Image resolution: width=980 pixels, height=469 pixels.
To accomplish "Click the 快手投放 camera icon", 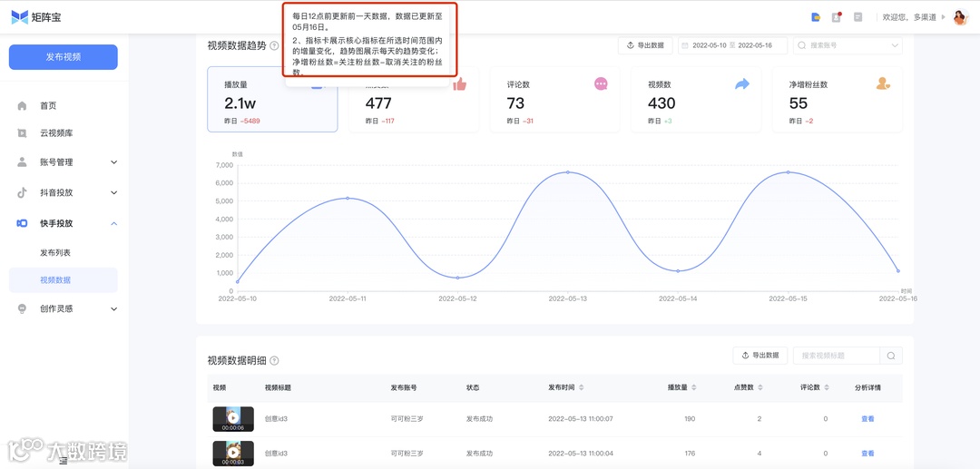I will (x=23, y=223).
